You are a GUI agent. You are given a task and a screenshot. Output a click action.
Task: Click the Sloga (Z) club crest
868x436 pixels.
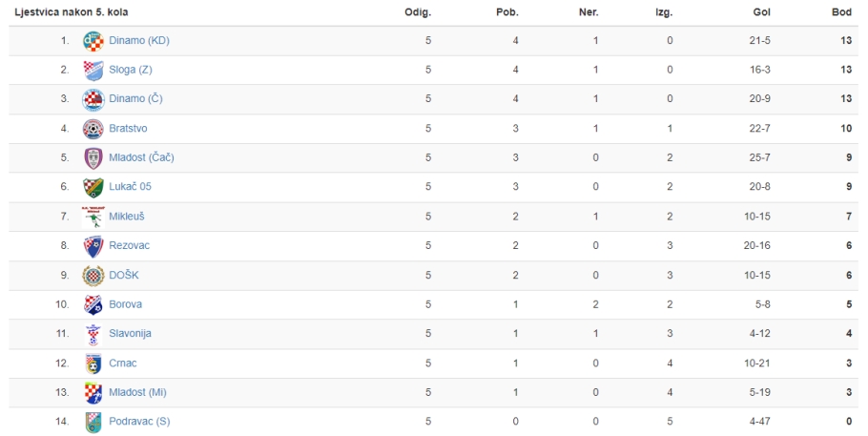pos(93,71)
